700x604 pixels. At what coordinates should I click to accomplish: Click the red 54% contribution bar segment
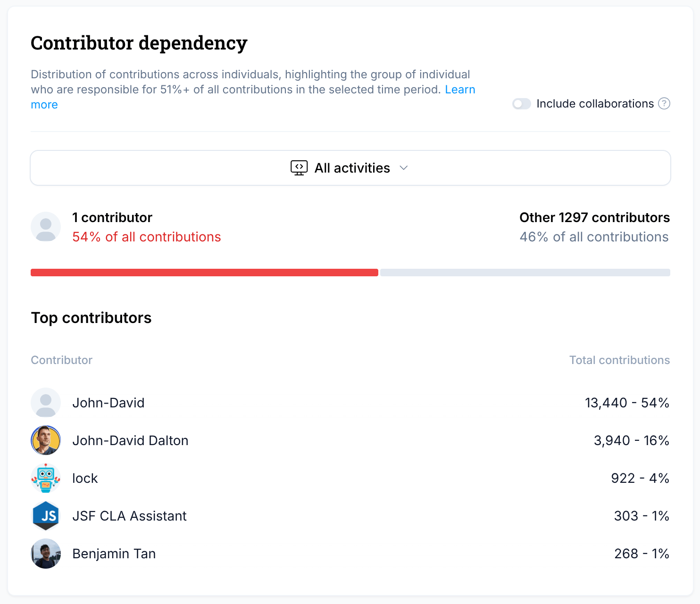pyautogui.click(x=204, y=273)
